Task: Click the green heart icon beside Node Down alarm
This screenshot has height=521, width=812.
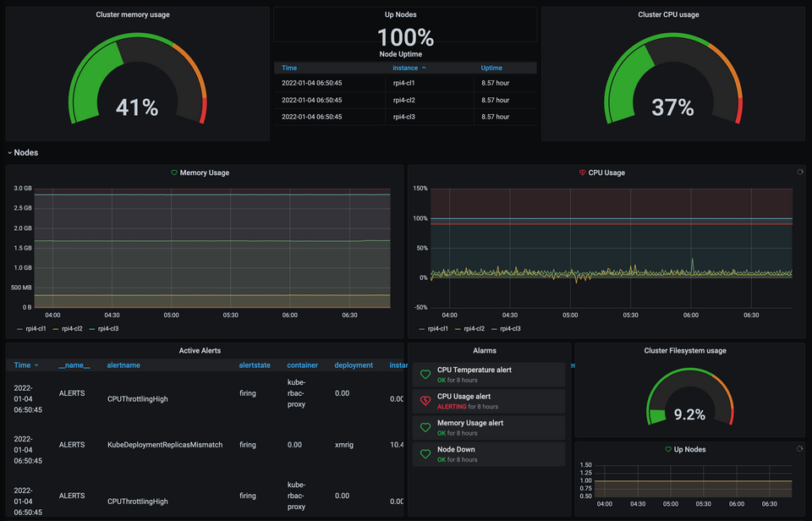Action: [x=424, y=453]
